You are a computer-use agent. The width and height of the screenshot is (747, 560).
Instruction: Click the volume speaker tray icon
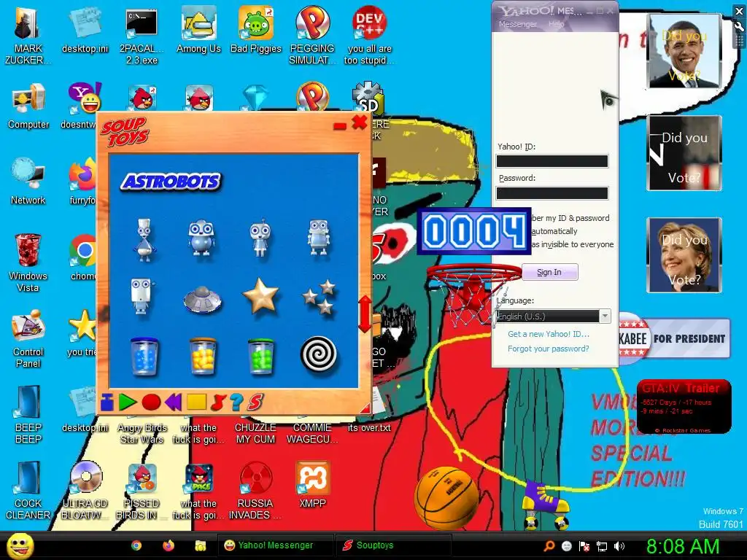click(x=619, y=546)
